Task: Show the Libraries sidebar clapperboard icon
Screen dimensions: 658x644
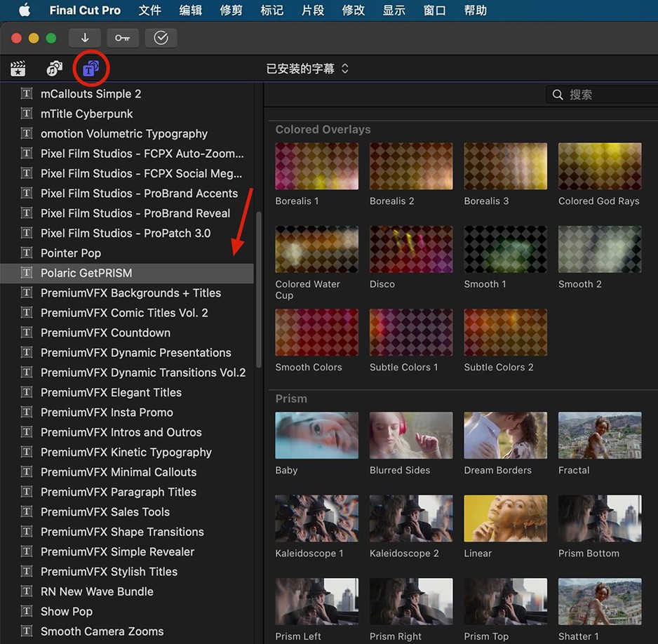Action: point(18,69)
